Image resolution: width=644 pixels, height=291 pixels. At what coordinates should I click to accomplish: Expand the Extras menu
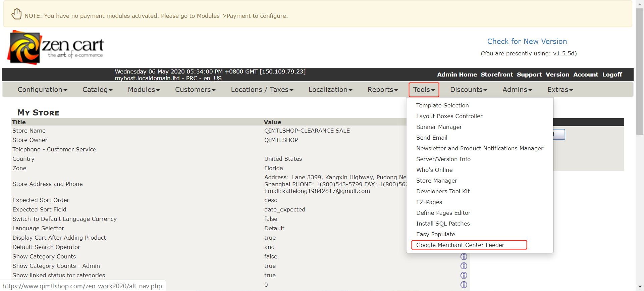point(560,90)
